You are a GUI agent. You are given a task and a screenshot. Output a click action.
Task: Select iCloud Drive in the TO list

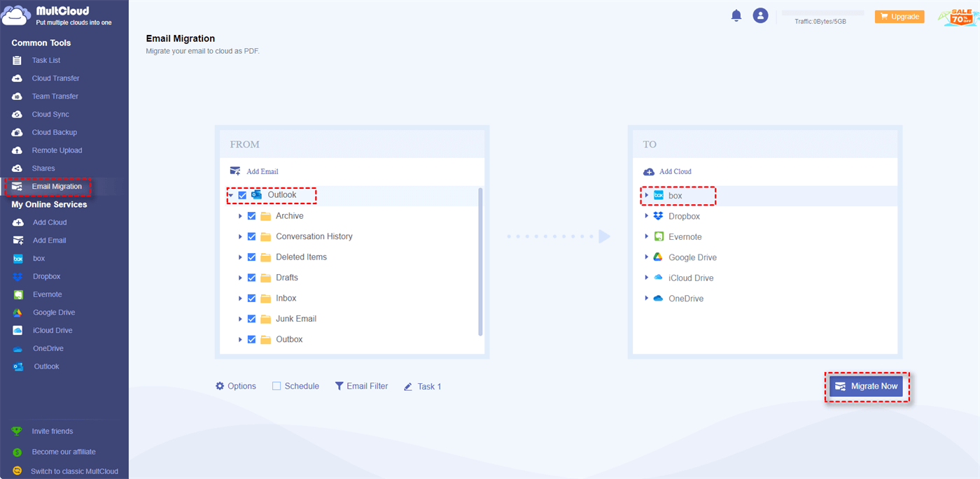click(x=691, y=278)
